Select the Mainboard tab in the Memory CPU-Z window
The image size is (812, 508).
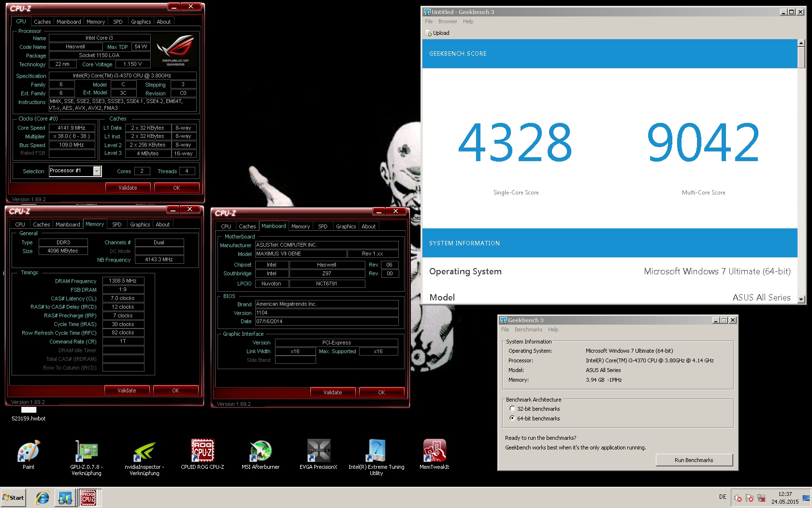(x=68, y=224)
